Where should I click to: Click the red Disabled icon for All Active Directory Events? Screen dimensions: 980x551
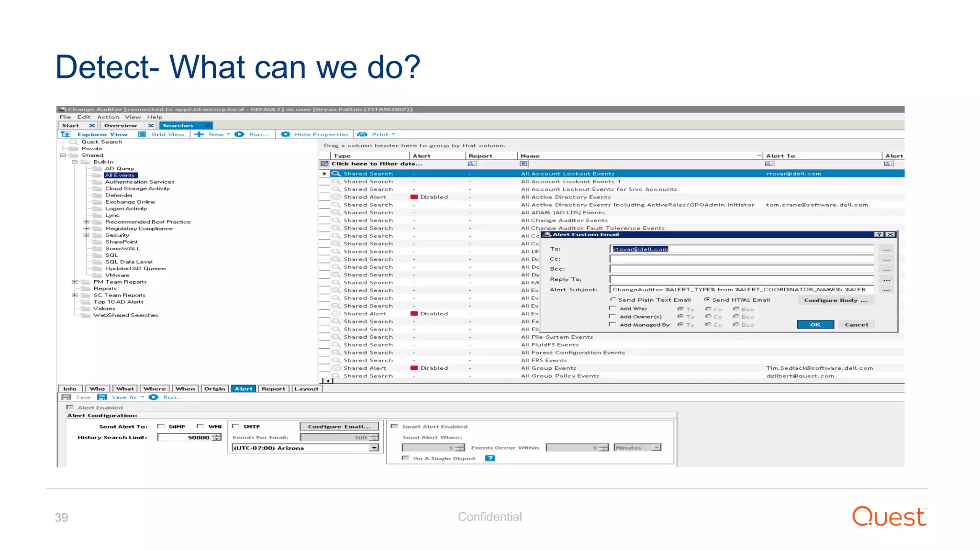click(414, 197)
